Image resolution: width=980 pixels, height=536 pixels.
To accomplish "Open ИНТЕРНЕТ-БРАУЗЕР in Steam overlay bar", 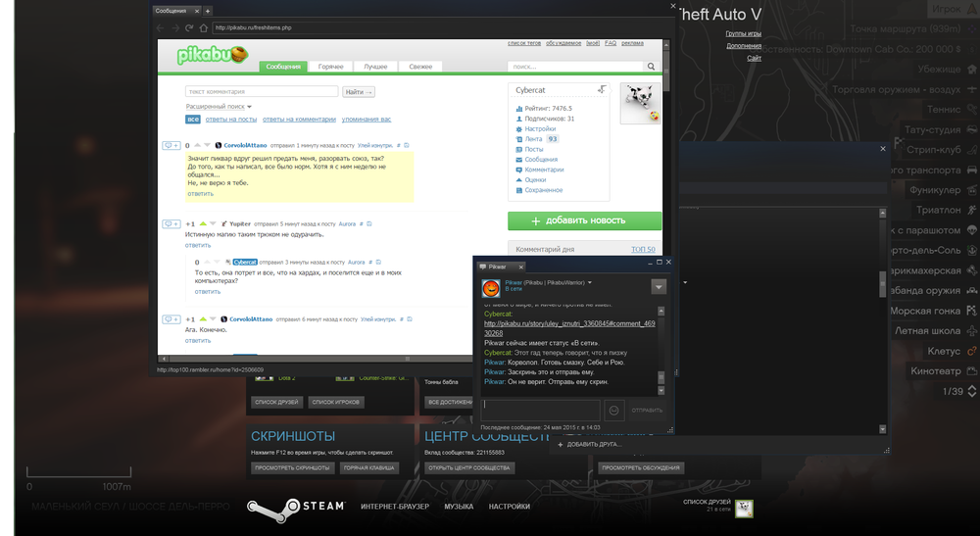I will (395, 507).
